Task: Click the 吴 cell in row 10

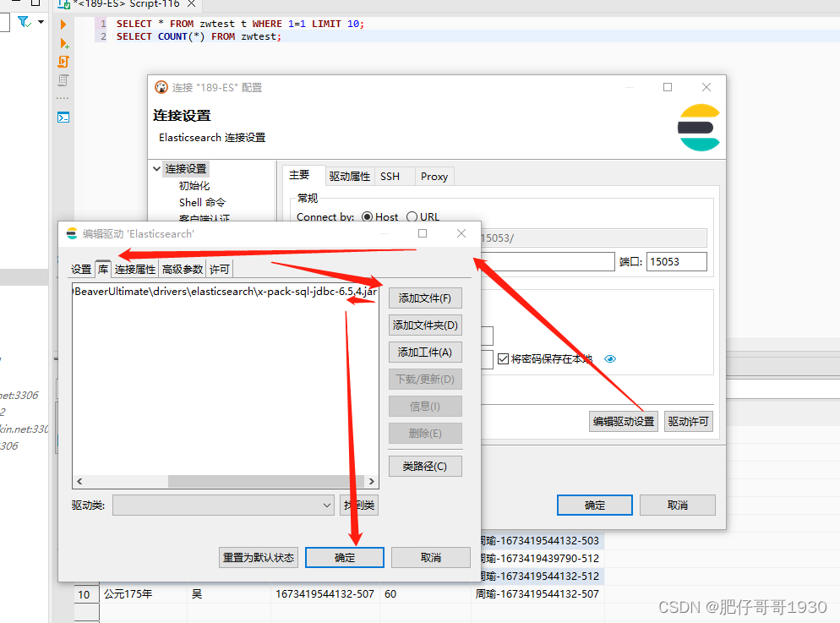Action: tap(229, 594)
